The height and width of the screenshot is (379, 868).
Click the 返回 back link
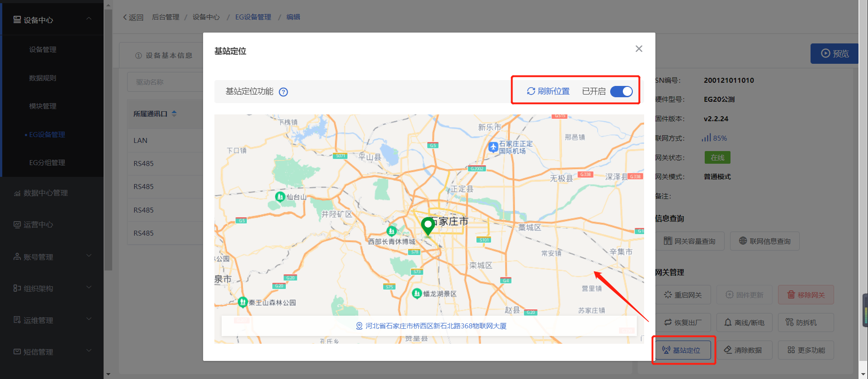[x=133, y=17]
